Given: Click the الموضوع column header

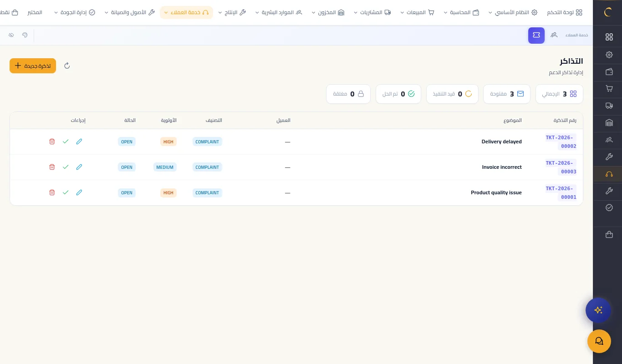Looking at the screenshot, I should click(513, 120).
